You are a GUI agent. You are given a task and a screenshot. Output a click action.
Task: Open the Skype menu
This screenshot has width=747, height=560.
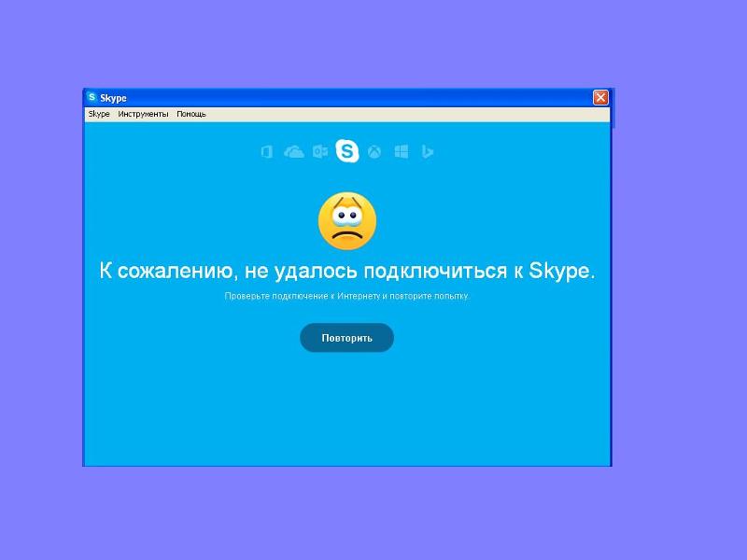tap(98, 114)
